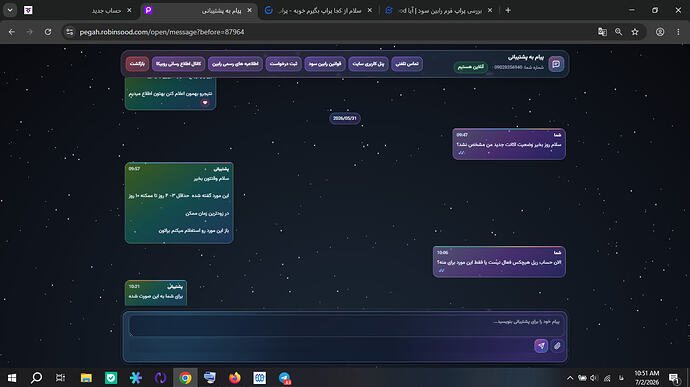This screenshot has width=690, height=387.
Task: Click the 'پیام به پشتیبانی' header title
Action: (526, 57)
